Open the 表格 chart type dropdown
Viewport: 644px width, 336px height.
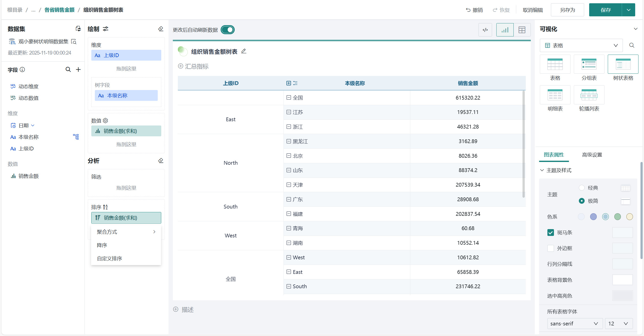[x=581, y=46]
